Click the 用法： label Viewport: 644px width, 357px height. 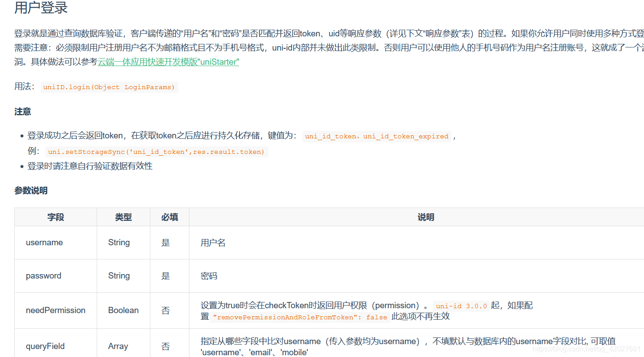(25, 86)
